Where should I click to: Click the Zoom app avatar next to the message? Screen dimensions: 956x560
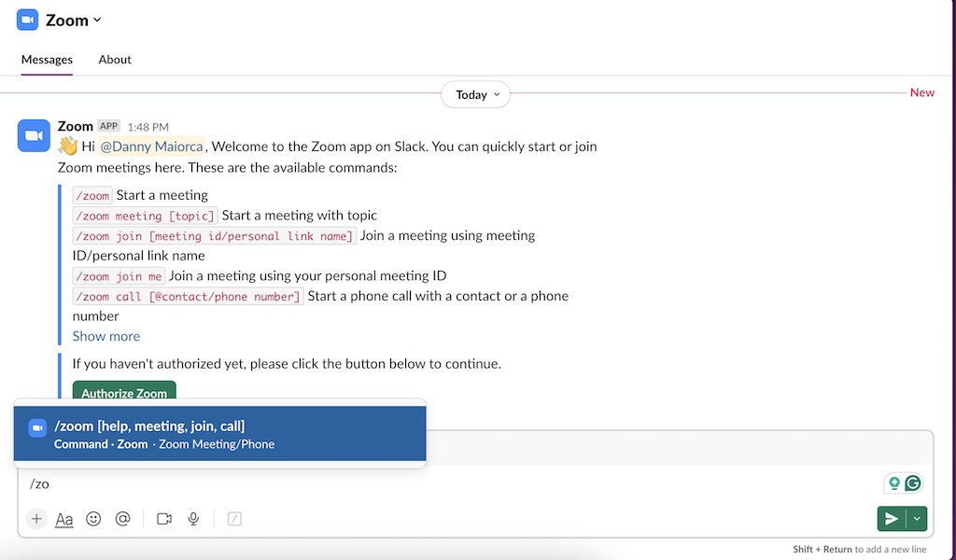click(34, 135)
